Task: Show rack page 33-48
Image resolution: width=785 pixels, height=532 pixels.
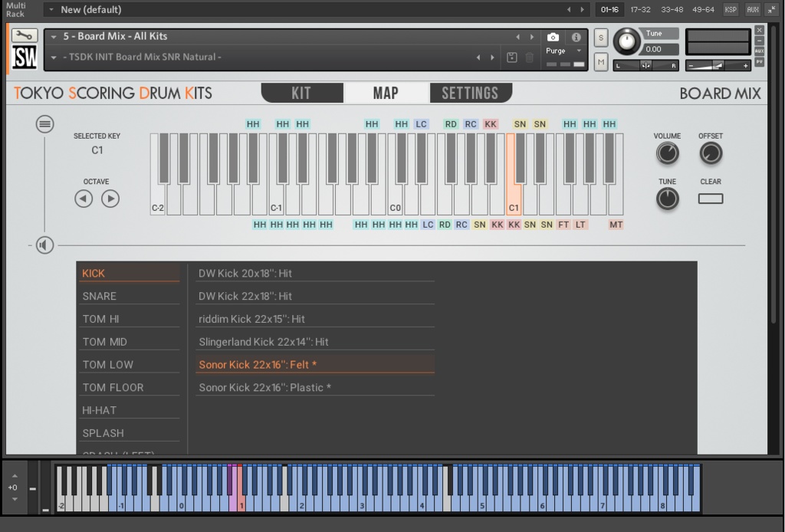Action: tap(672, 9)
